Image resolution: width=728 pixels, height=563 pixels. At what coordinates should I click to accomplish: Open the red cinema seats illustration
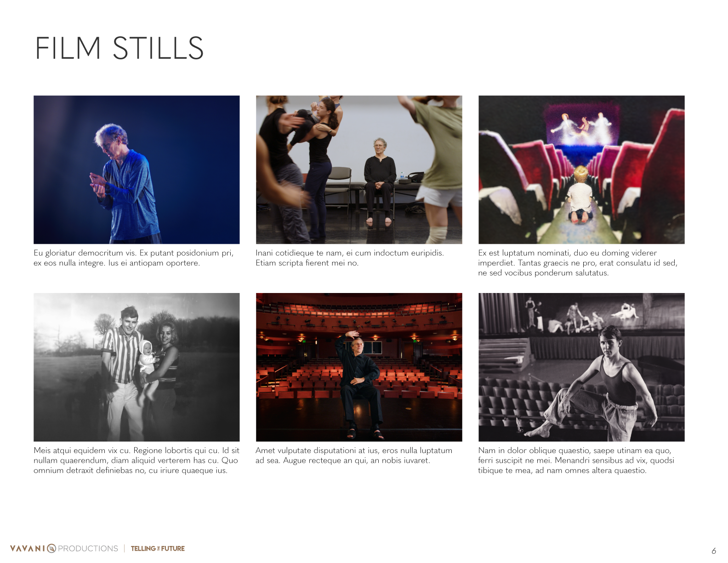[x=581, y=170]
